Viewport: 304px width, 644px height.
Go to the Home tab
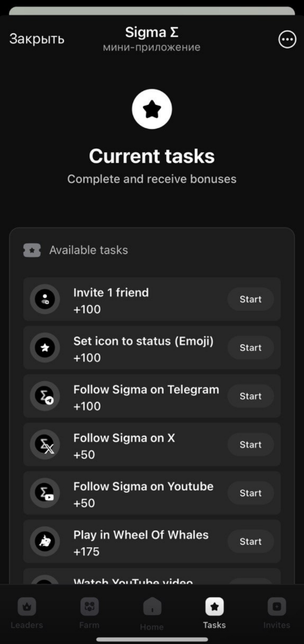point(152,614)
